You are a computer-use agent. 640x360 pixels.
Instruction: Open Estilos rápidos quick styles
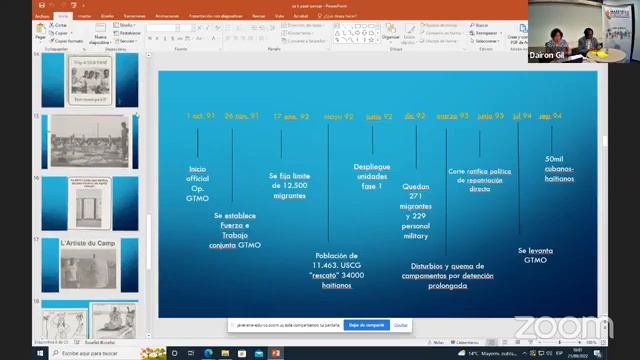(x=409, y=33)
